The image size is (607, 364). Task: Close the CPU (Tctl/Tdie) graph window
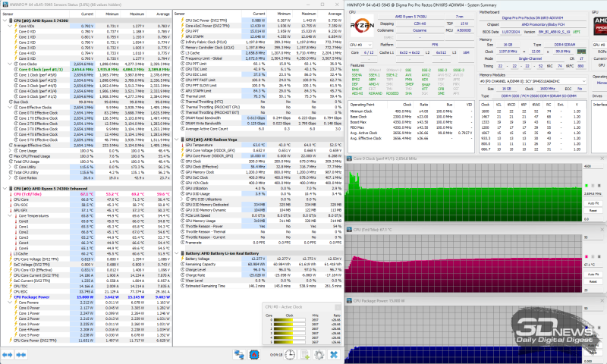pyautogui.click(x=602, y=230)
